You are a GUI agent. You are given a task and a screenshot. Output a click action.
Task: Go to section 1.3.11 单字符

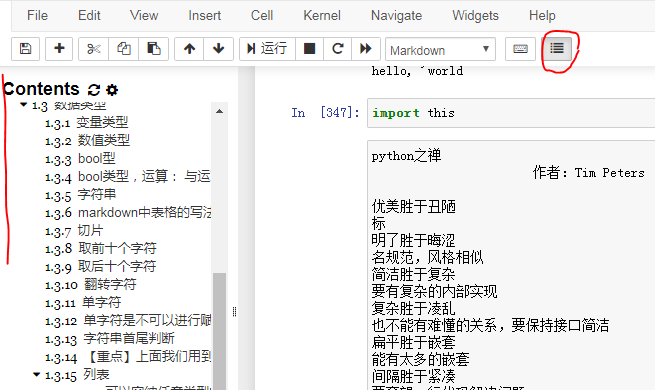click(x=83, y=302)
